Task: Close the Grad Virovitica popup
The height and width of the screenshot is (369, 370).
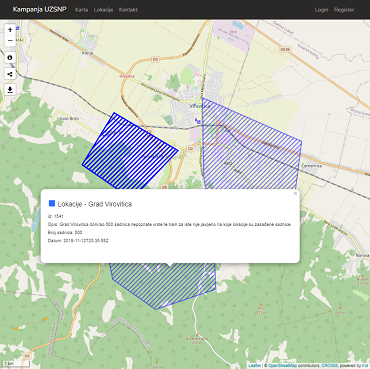Action: [x=295, y=193]
